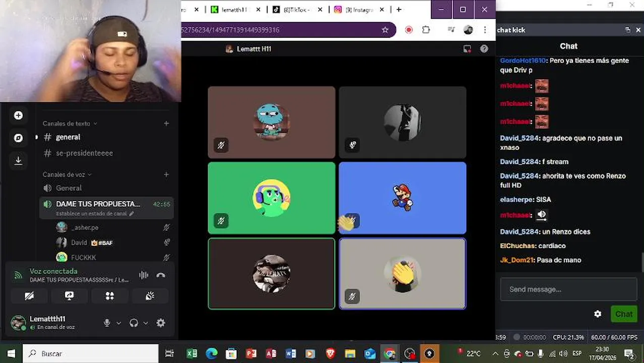The height and width of the screenshot is (363, 644).
Task: Create a new text channel
Action: pyautogui.click(x=166, y=124)
